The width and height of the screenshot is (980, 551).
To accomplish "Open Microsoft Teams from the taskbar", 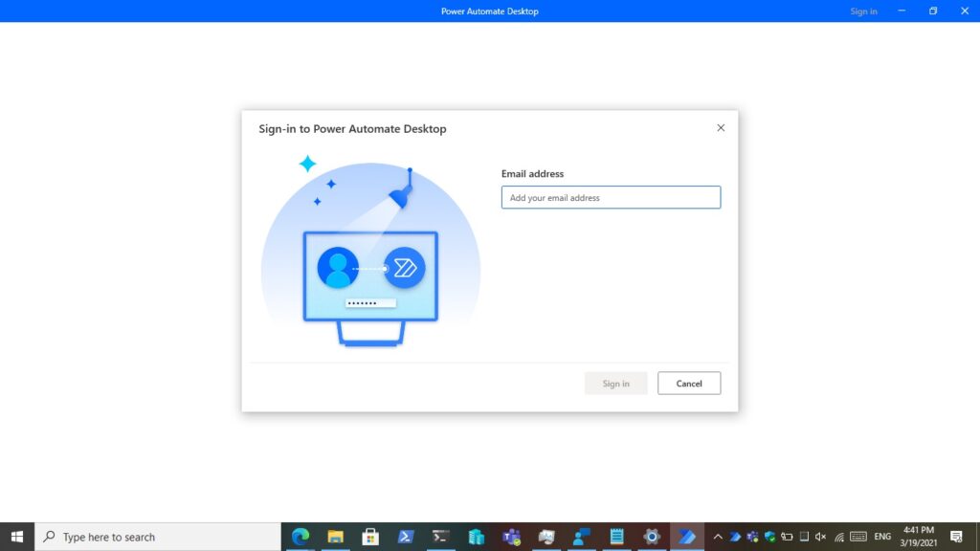I will 511,537.
